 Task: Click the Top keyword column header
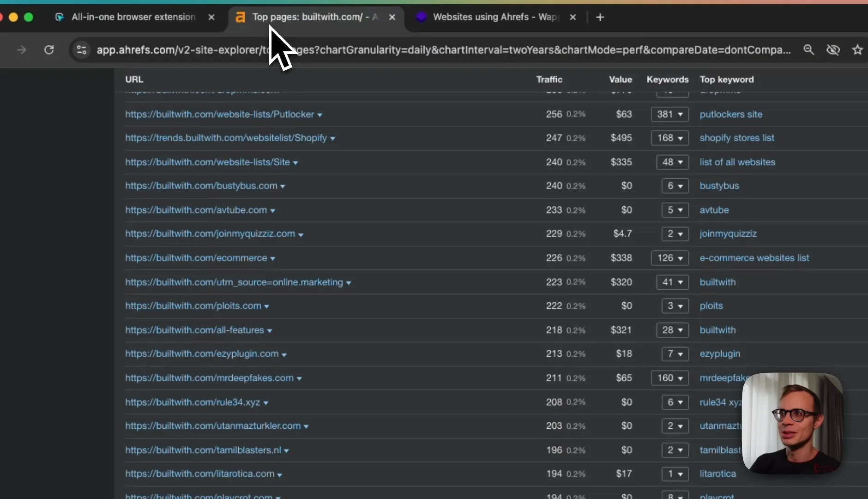coord(726,79)
